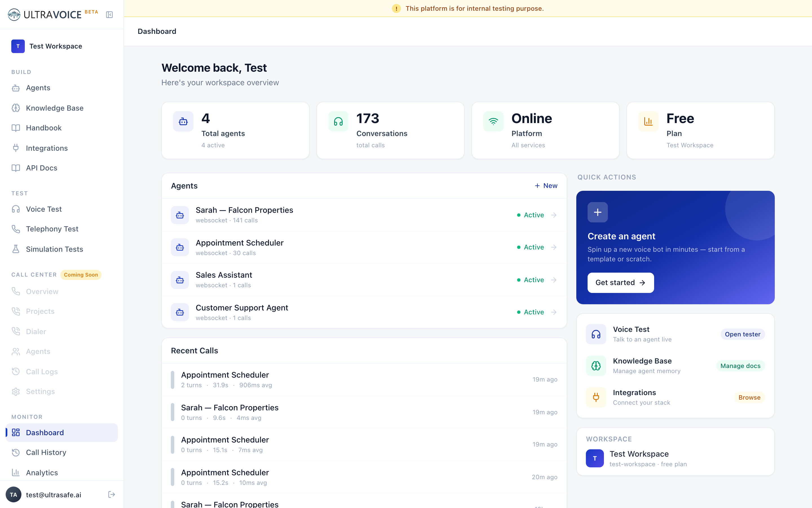
Task: Open Voice Test in sidebar
Action: click(x=62, y=209)
